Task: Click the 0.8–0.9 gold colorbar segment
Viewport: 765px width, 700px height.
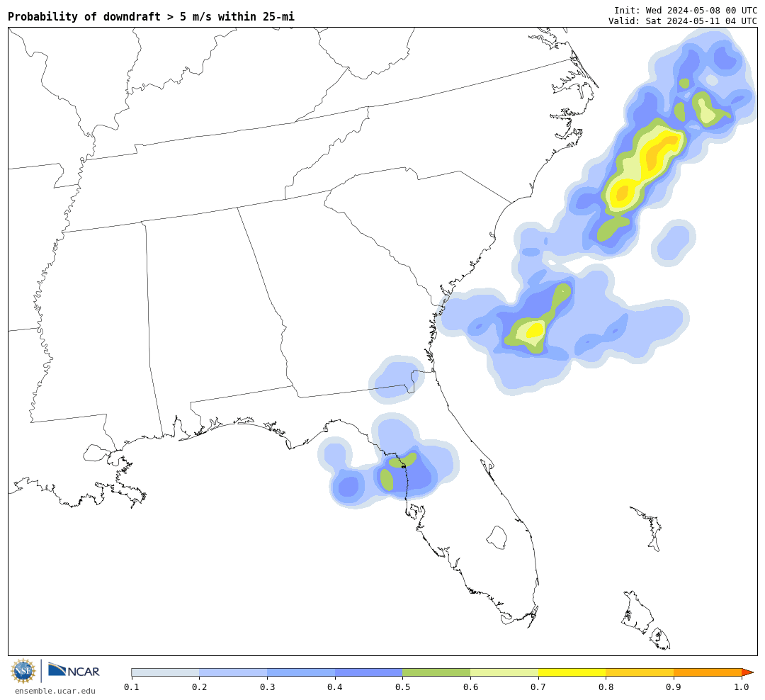Action: click(x=640, y=672)
